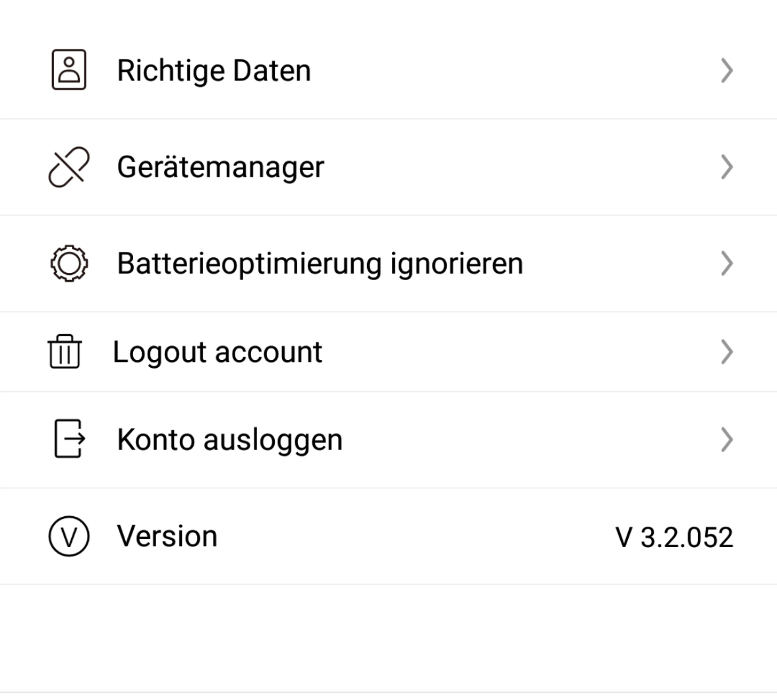Click the arrow beside Logout account
This screenshot has width=777, height=700.
pos(726,352)
